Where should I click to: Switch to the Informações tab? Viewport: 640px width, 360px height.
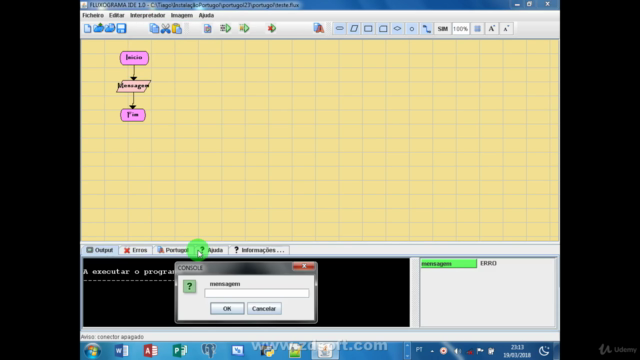tap(259, 250)
